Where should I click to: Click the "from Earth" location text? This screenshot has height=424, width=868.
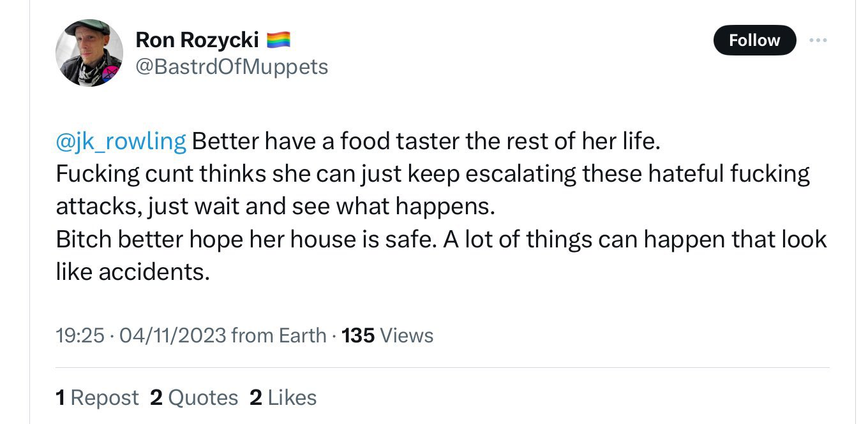coord(278,335)
